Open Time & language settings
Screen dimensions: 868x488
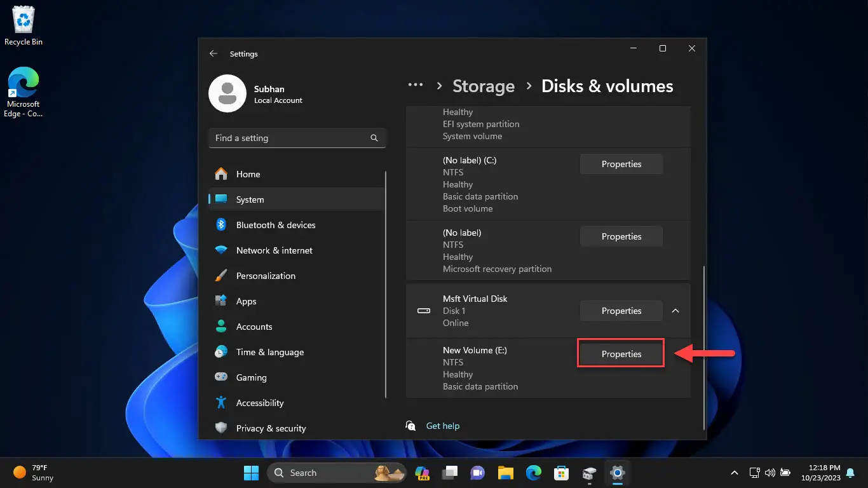(297, 352)
